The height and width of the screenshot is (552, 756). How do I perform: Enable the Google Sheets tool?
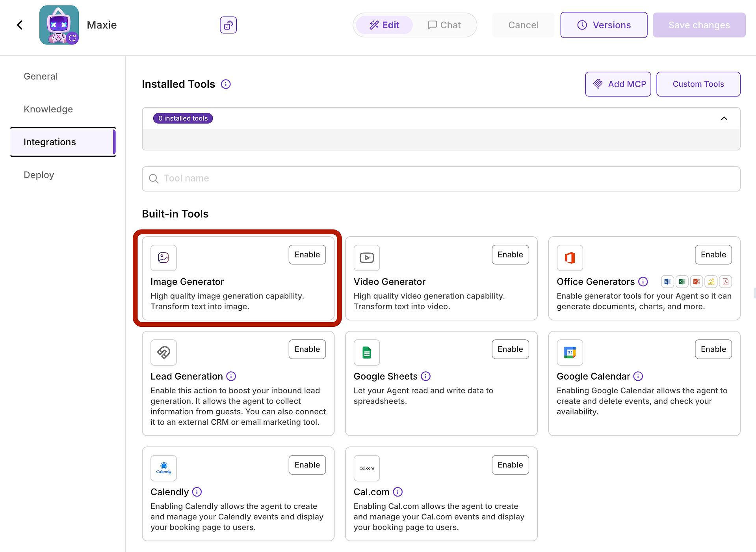click(510, 349)
